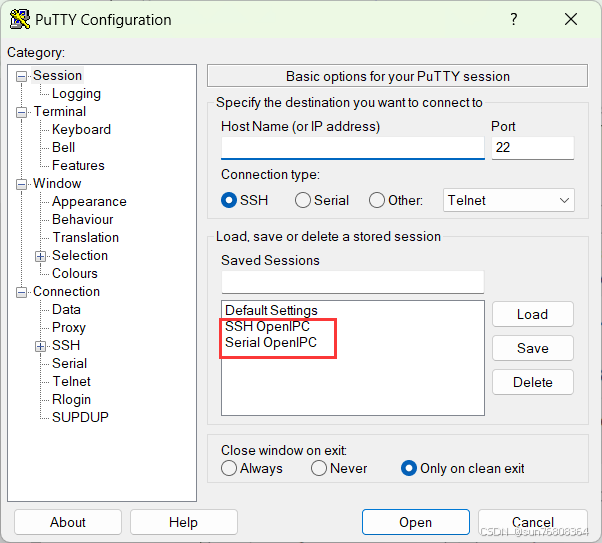
Task: Click the question mark help button in the title bar
Action: (514, 19)
